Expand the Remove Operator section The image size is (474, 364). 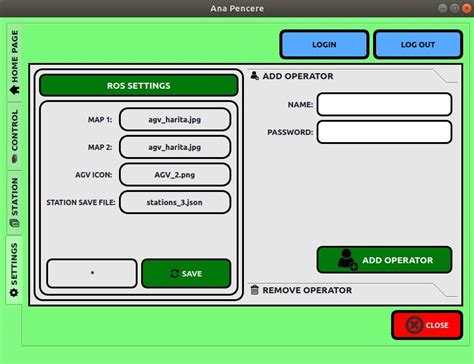pyautogui.click(x=353, y=290)
